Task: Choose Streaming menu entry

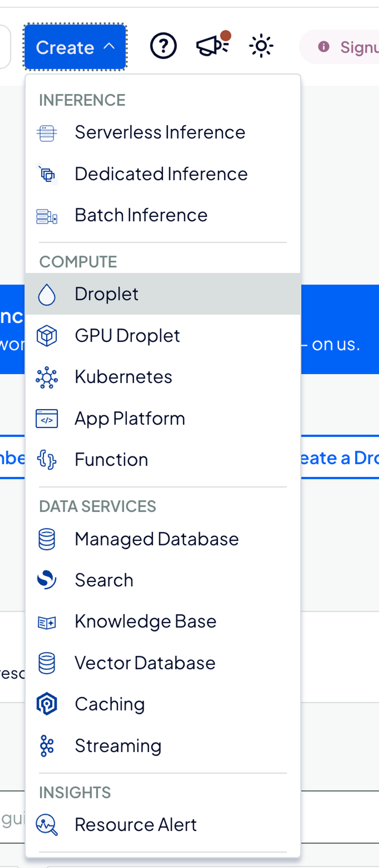Action: (163, 746)
